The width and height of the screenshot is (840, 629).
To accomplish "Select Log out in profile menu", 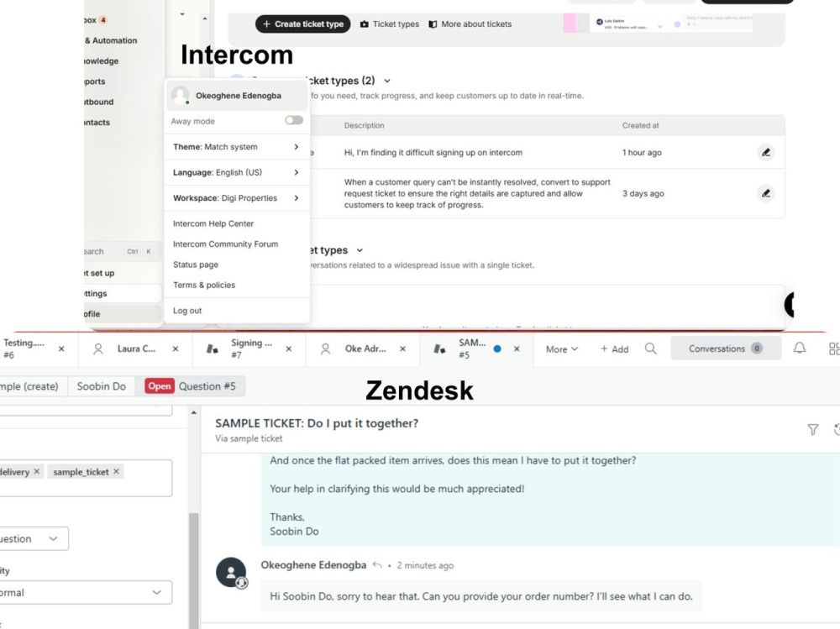I will (187, 311).
